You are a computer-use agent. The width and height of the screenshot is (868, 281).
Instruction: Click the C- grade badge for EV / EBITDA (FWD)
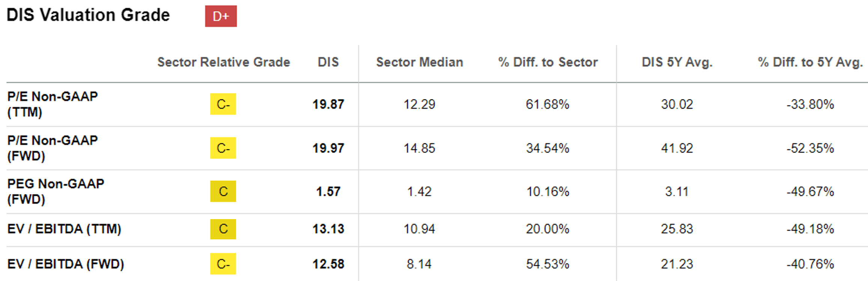tap(223, 264)
